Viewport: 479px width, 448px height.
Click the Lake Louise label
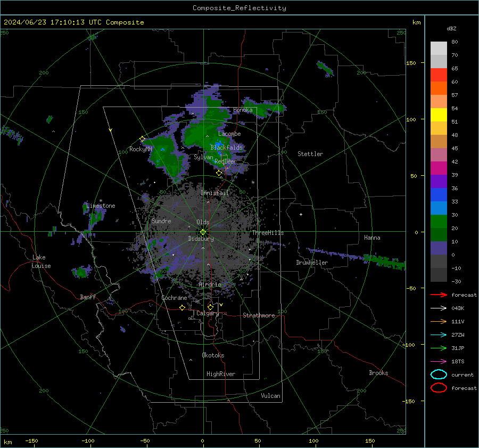[41, 262]
